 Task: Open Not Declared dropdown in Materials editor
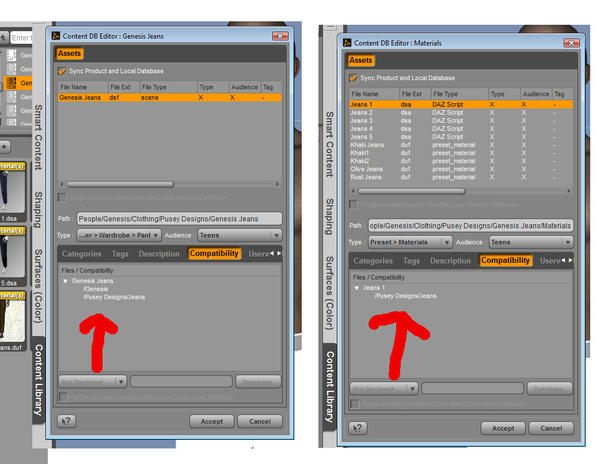pyautogui.click(x=384, y=388)
